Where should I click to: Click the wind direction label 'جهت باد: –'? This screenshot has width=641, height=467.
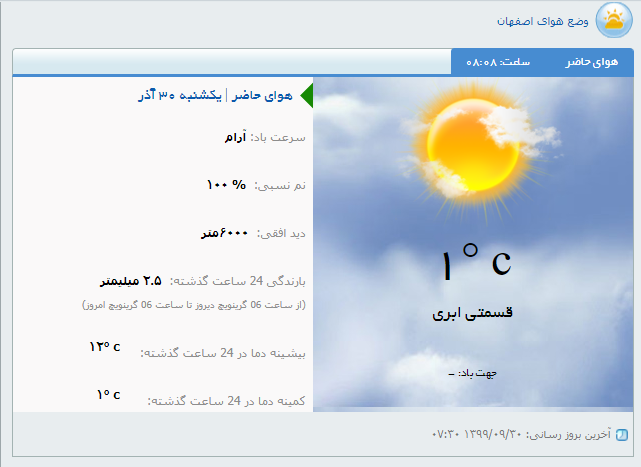coord(473,373)
